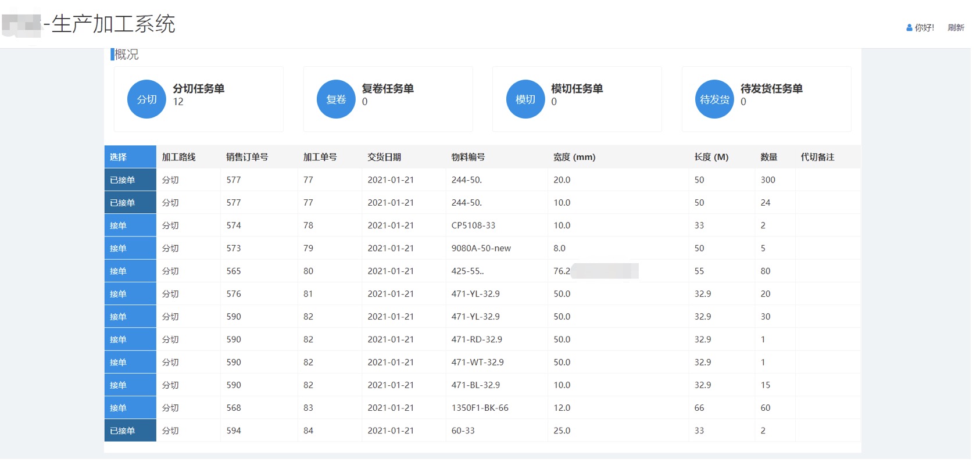Click the blue 分切 circle icon
Image resolution: width=980 pixels, height=466 pixels.
[146, 99]
